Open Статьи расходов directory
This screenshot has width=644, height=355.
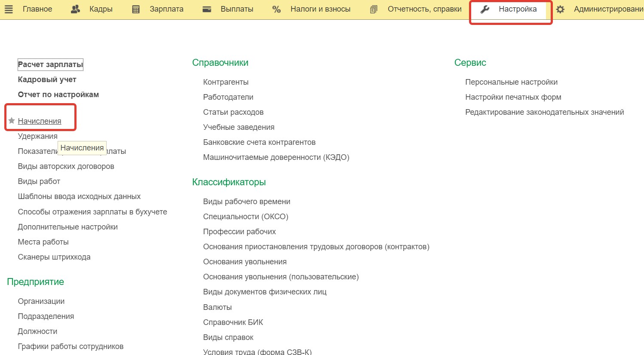(x=233, y=112)
